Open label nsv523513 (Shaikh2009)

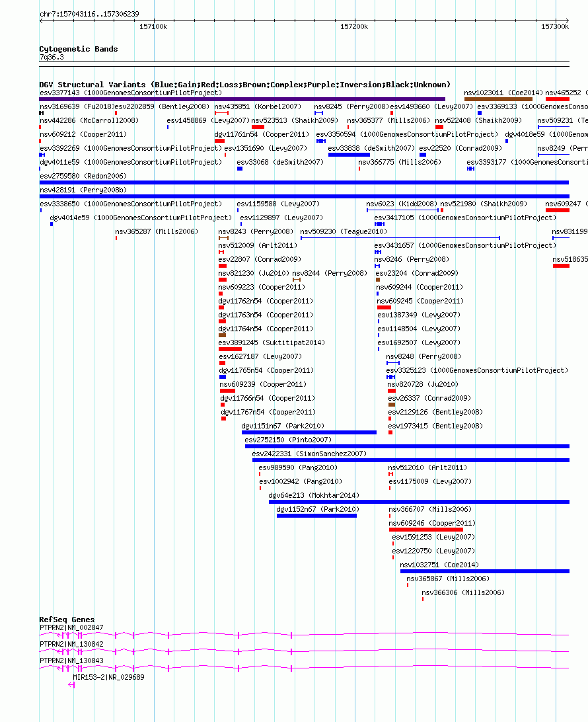(x=295, y=120)
